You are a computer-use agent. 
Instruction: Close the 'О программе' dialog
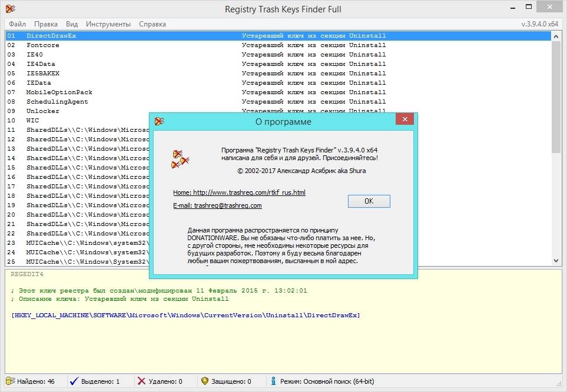404,119
